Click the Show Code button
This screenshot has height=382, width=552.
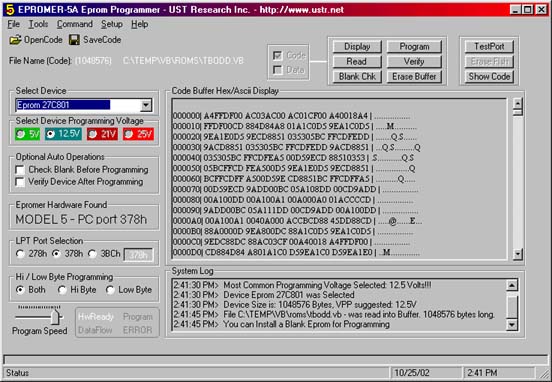click(489, 76)
